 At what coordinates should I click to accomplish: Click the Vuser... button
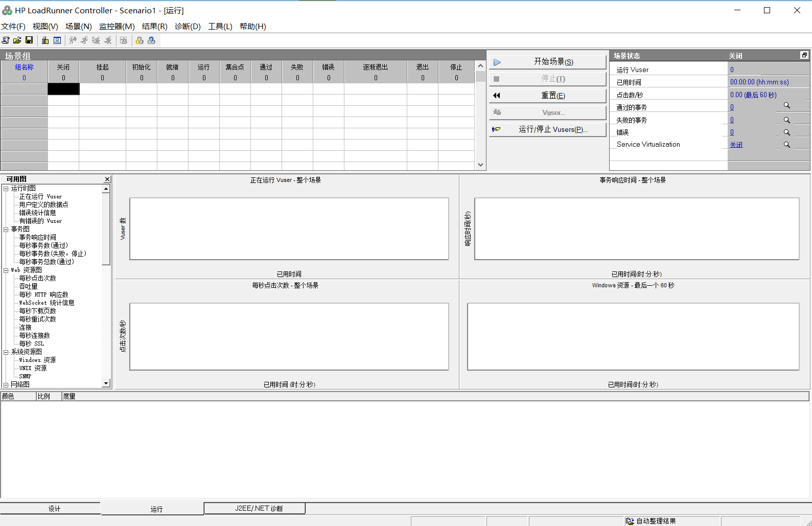coord(548,112)
